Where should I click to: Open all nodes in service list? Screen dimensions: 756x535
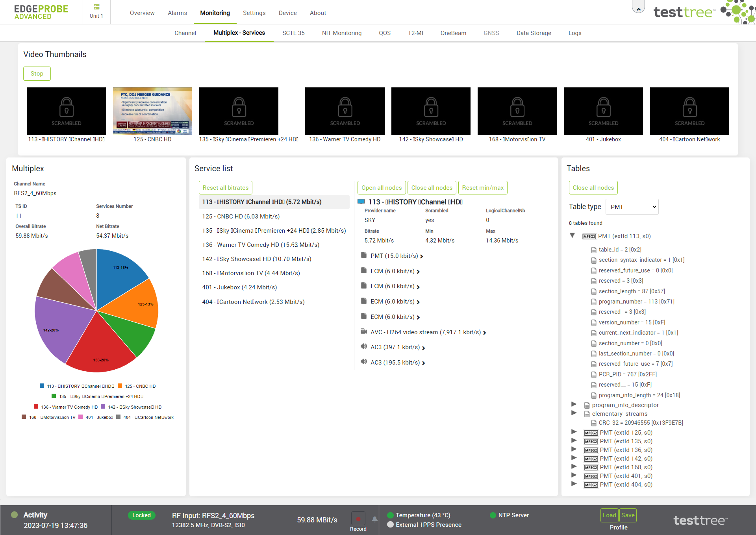382,188
